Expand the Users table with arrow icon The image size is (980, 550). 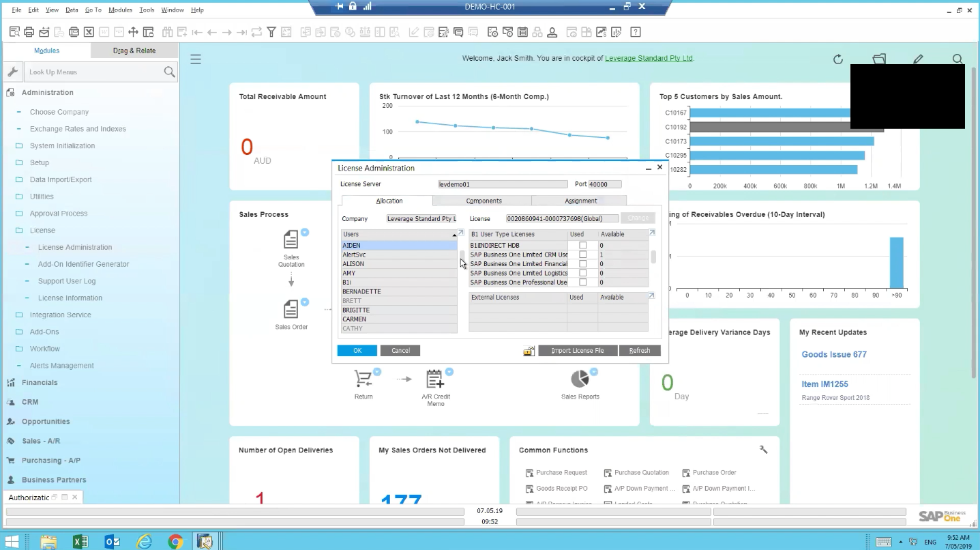coord(461,233)
